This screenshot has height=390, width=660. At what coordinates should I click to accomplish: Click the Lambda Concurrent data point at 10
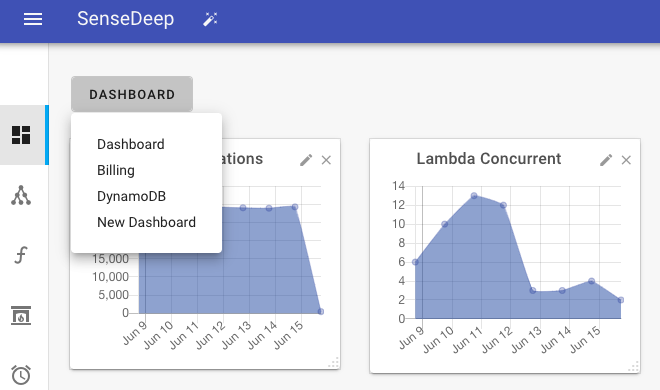444,224
